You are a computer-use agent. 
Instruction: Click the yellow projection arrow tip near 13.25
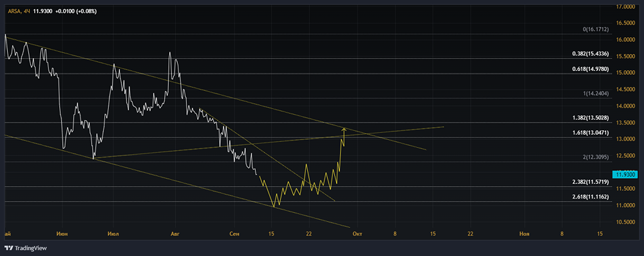tap(343, 130)
